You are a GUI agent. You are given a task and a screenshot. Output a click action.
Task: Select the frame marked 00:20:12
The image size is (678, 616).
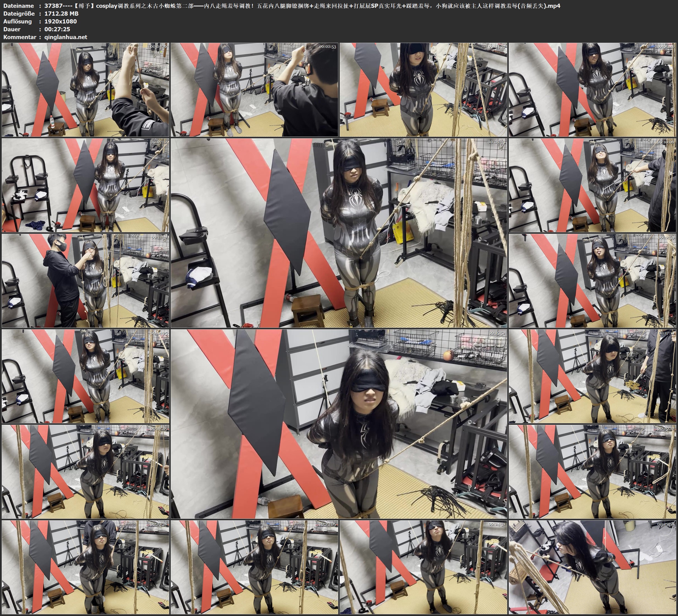pos(593,472)
